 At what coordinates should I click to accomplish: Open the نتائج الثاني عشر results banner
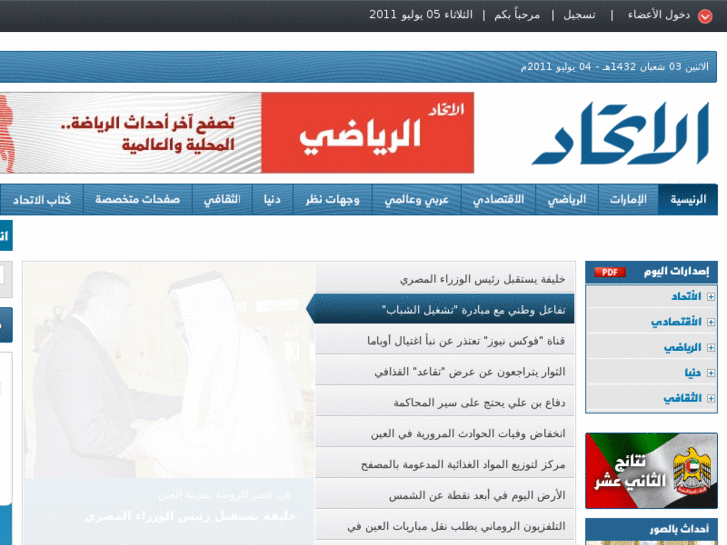pyautogui.click(x=651, y=471)
